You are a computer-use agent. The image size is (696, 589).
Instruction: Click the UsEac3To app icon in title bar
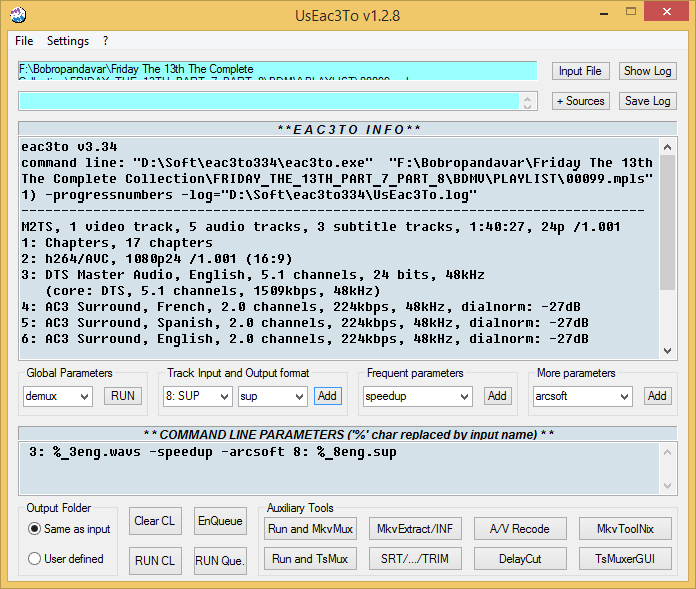coord(18,15)
